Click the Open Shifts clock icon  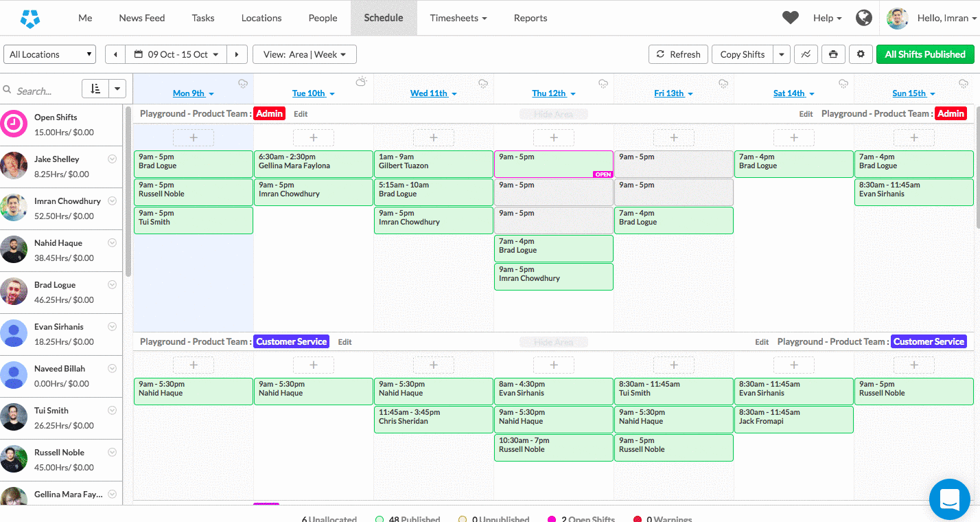(14, 124)
